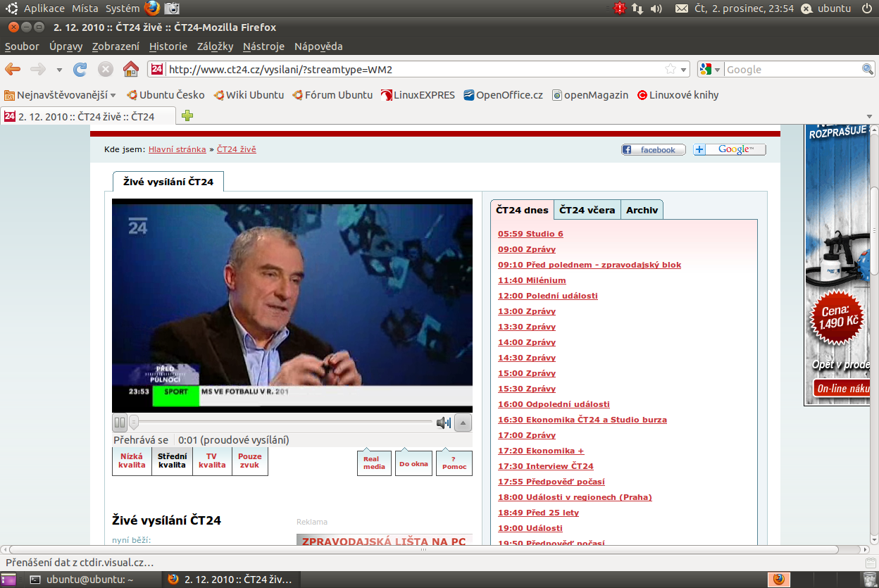The width and height of the screenshot is (879, 588).
Task: Click the search magnifier icon
Action: [868, 69]
